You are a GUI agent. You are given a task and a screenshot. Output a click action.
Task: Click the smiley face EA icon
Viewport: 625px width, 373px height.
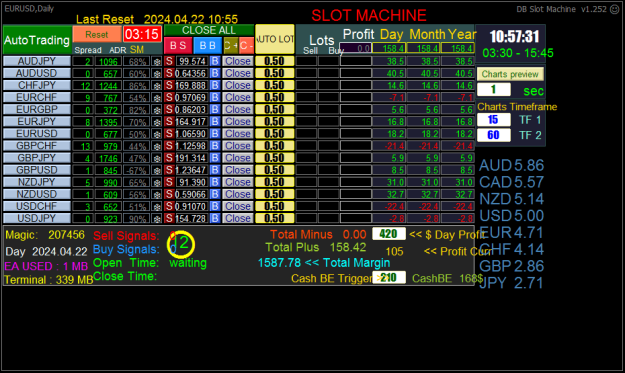(x=615, y=9)
